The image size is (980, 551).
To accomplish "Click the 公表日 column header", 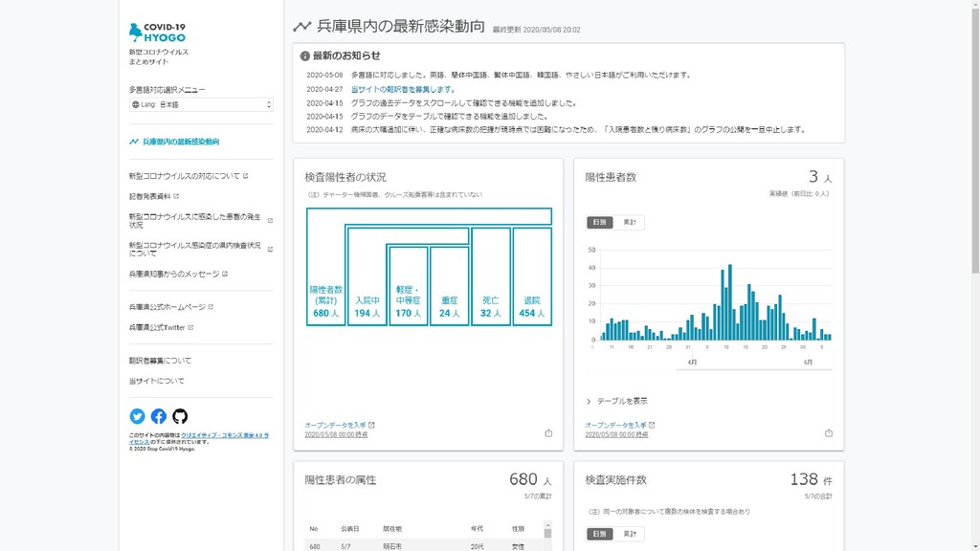I will coord(350,529).
